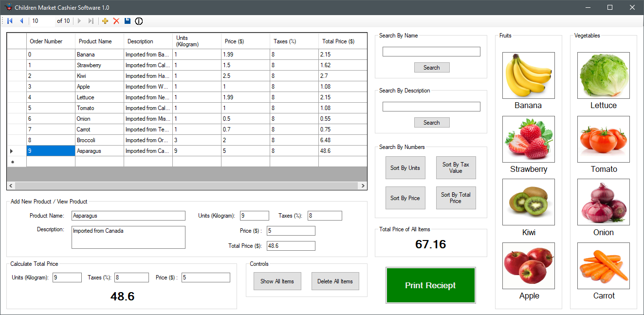
Task: Select the Banana fruit picture
Action: tap(529, 75)
